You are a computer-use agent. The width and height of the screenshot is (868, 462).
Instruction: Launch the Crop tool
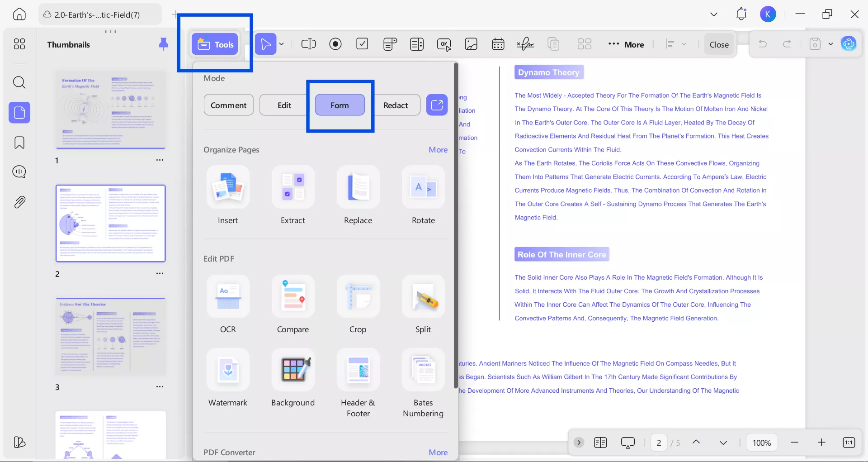pos(358,304)
